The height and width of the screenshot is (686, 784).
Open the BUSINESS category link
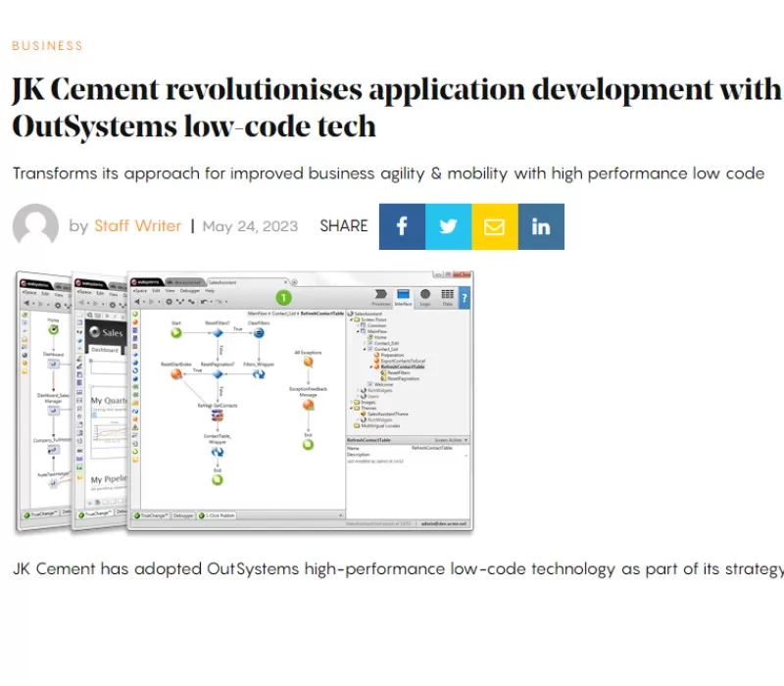pyautogui.click(x=47, y=46)
